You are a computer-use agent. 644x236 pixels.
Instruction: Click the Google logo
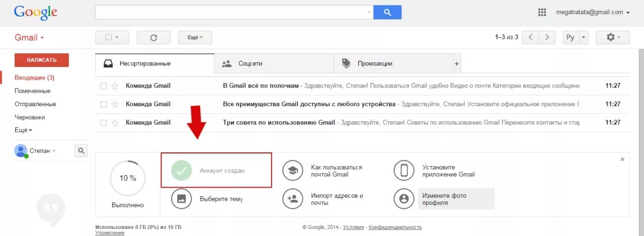[35, 12]
